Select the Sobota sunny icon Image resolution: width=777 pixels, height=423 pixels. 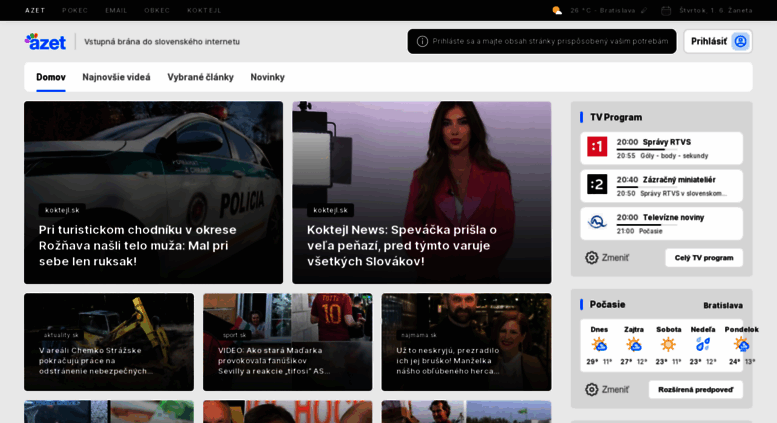point(668,344)
